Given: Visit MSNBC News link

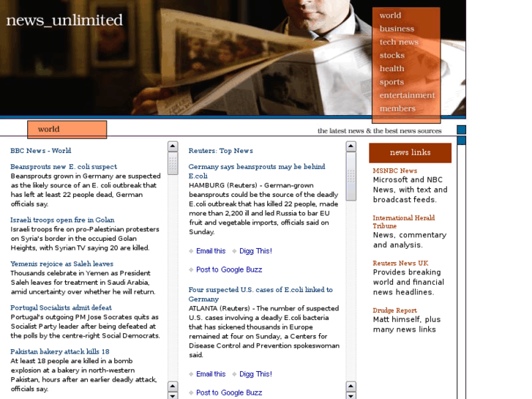Looking at the screenshot, I should 395,171.
